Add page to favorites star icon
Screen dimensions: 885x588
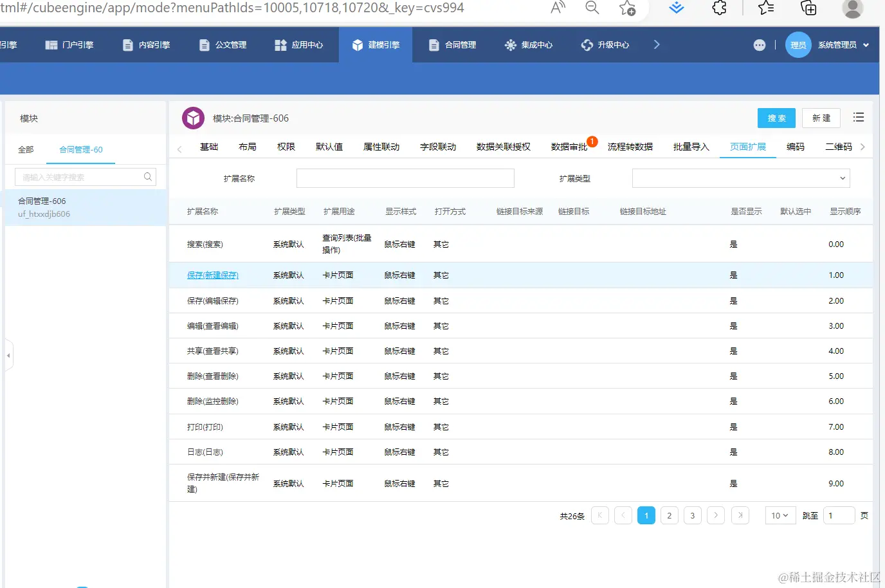tap(627, 8)
